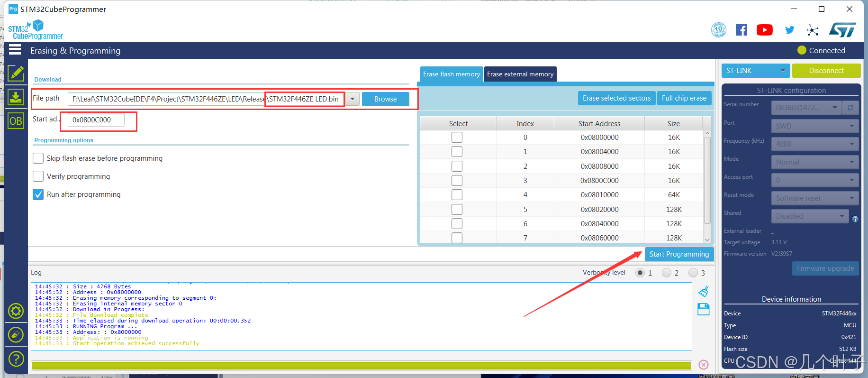Open Option Bytes OB icon

click(16, 121)
